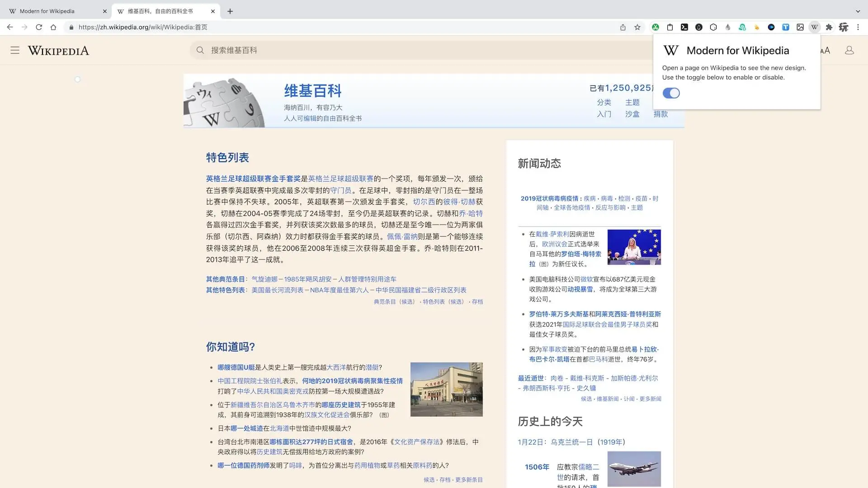Open the 哪艘德国U艇 link
This screenshot has width=868, height=488.
click(236, 368)
